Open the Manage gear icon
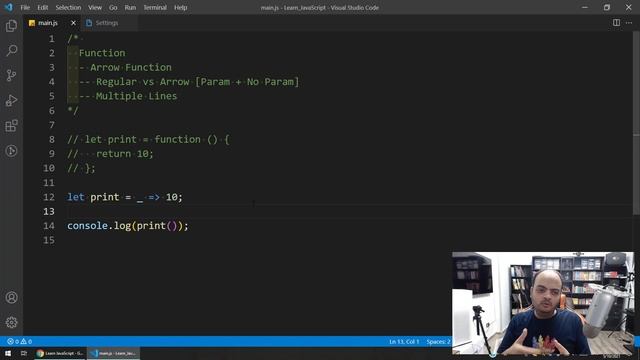Screen dimensions: 640x360 pyautogui.click(x=11, y=322)
